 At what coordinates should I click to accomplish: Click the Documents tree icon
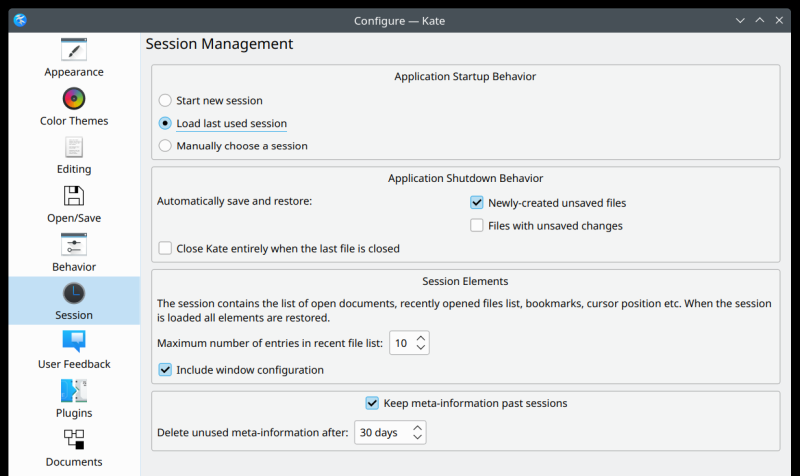click(74, 439)
